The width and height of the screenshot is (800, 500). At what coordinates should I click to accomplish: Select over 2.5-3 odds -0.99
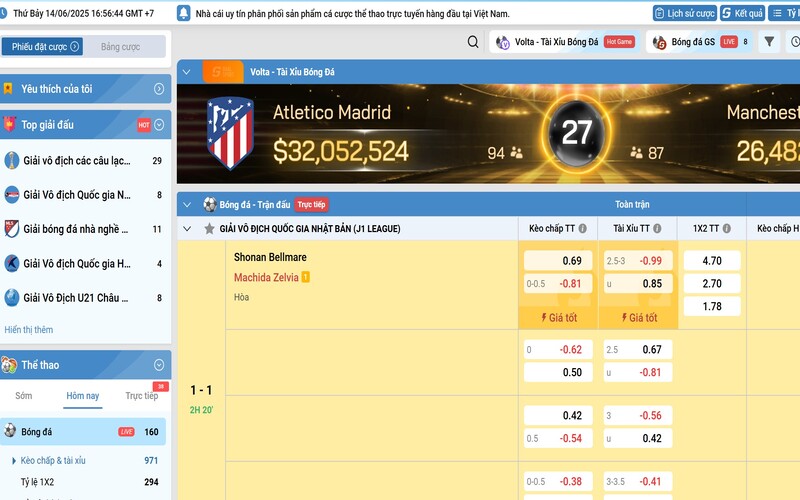click(638, 261)
